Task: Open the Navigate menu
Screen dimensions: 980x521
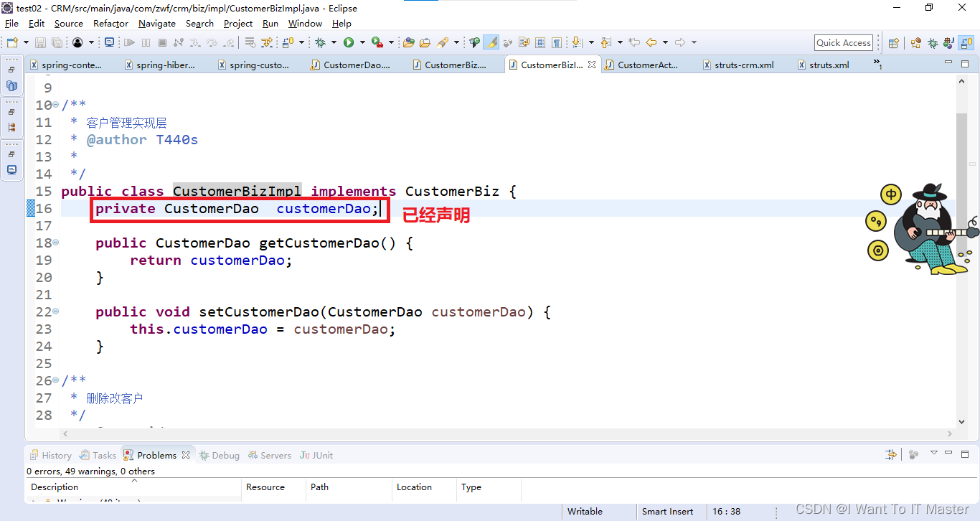Action: (157, 24)
